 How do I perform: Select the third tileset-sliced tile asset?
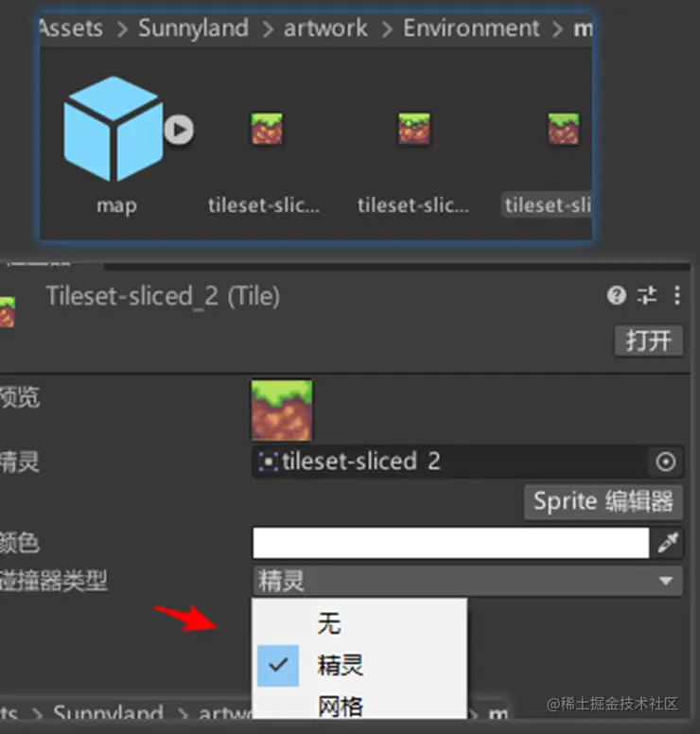(x=563, y=129)
